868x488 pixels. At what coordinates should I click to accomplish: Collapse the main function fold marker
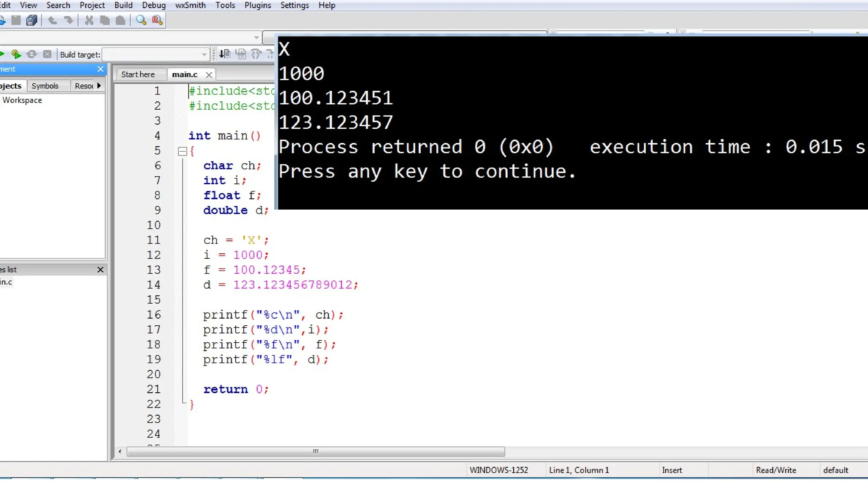(x=183, y=151)
